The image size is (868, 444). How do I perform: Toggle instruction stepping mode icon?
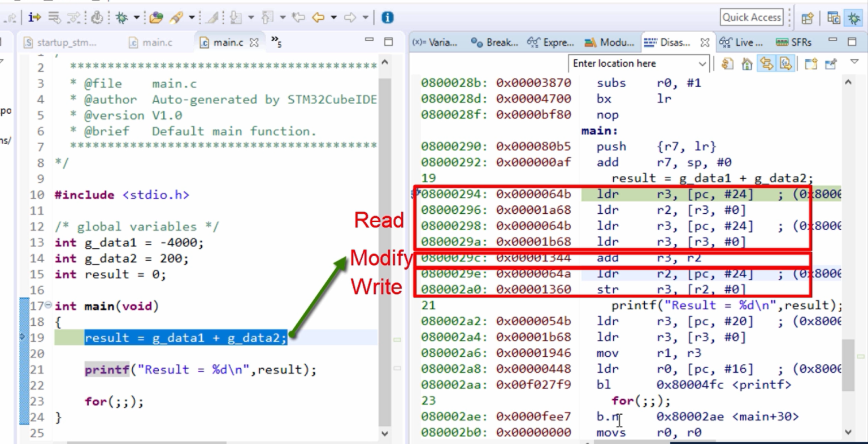click(34, 18)
